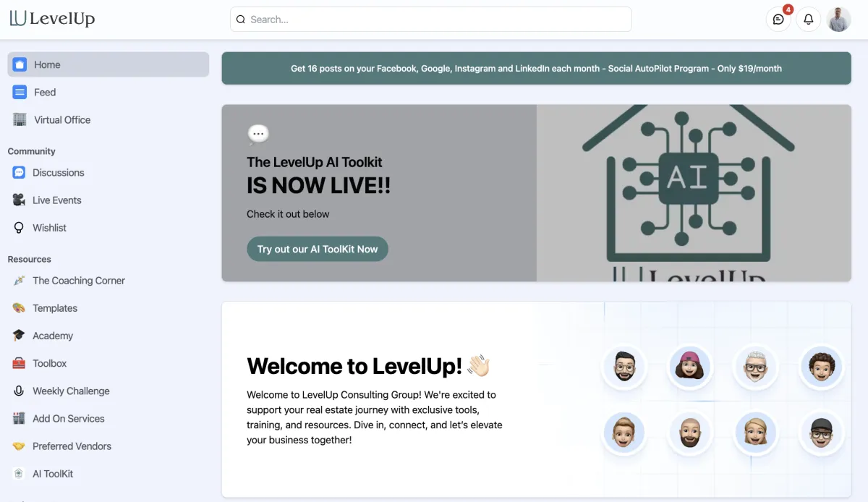Click the Social AutoPilot Program banner
Screen dimensions: 868x502
(536, 68)
